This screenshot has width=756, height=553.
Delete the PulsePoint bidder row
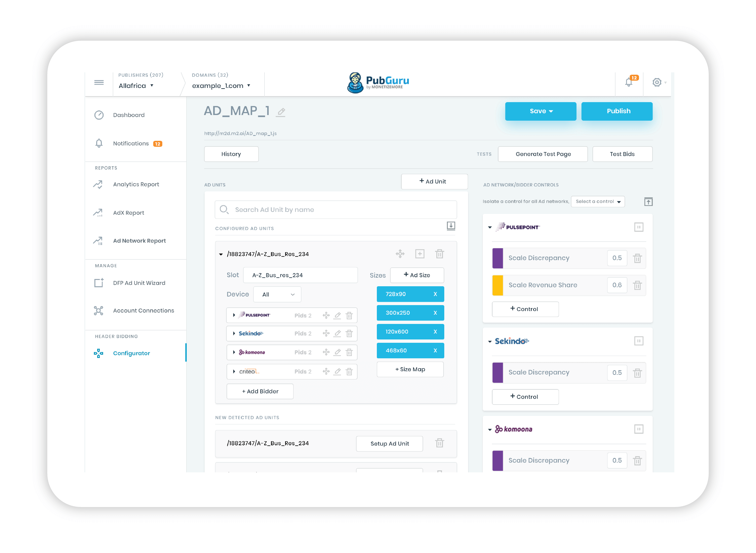(349, 315)
